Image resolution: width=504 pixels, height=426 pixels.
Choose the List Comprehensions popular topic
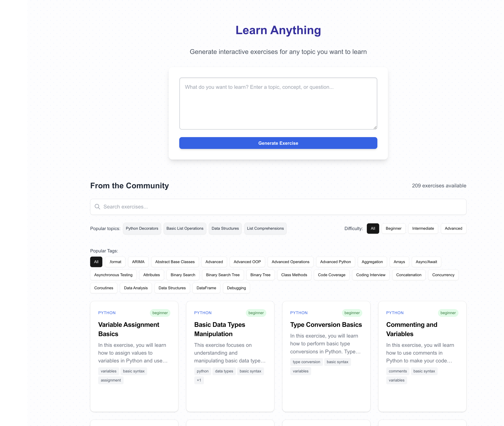click(x=265, y=228)
